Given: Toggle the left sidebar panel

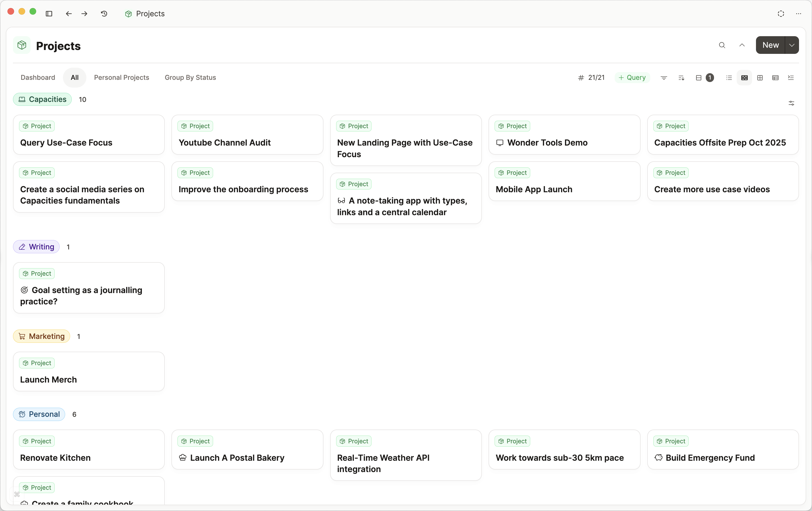Looking at the screenshot, I should pos(49,14).
